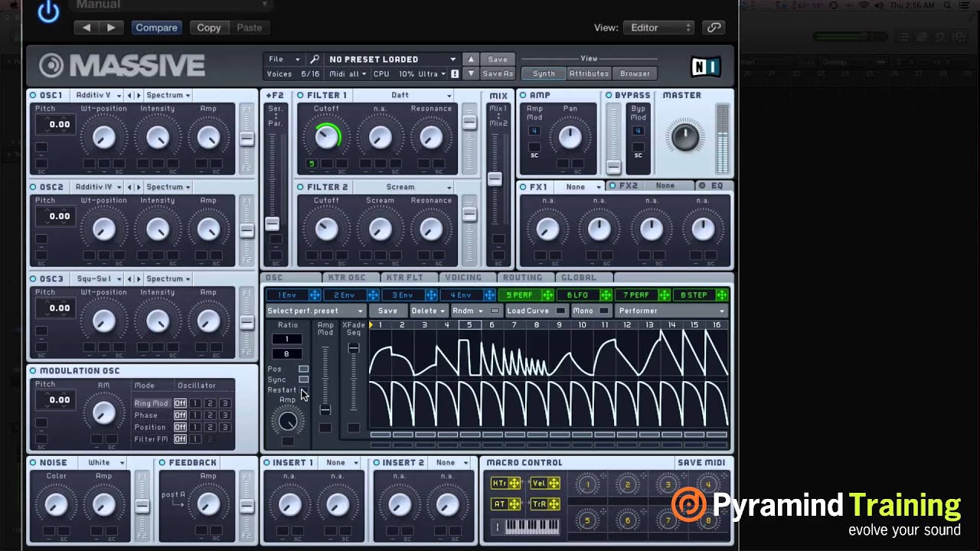Grab the 6 LFO modulation crosshair handle

pos(606,295)
